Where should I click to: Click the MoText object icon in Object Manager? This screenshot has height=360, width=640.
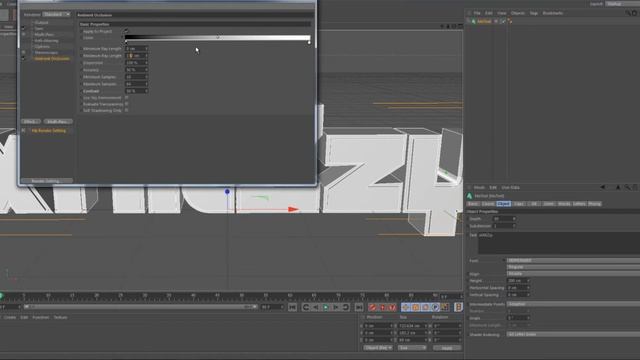tap(473, 21)
